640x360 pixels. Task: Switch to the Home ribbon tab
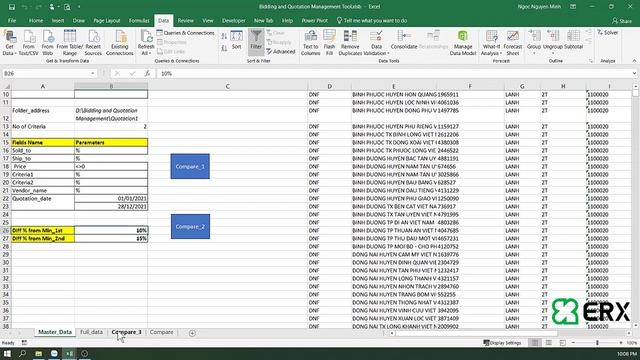pyautogui.click(x=36, y=20)
